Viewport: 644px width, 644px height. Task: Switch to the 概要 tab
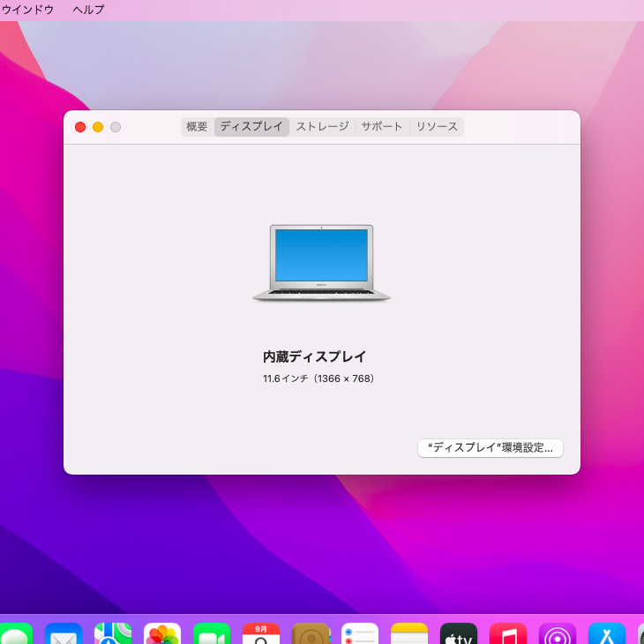tap(197, 126)
